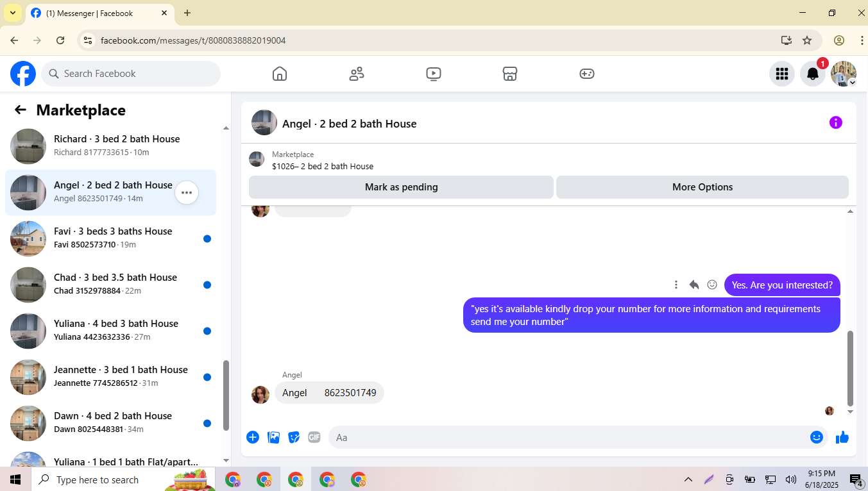This screenshot has width=868, height=491.
Task: Click Angel's avatar beside the phone number message
Action: click(x=260, y=394)
